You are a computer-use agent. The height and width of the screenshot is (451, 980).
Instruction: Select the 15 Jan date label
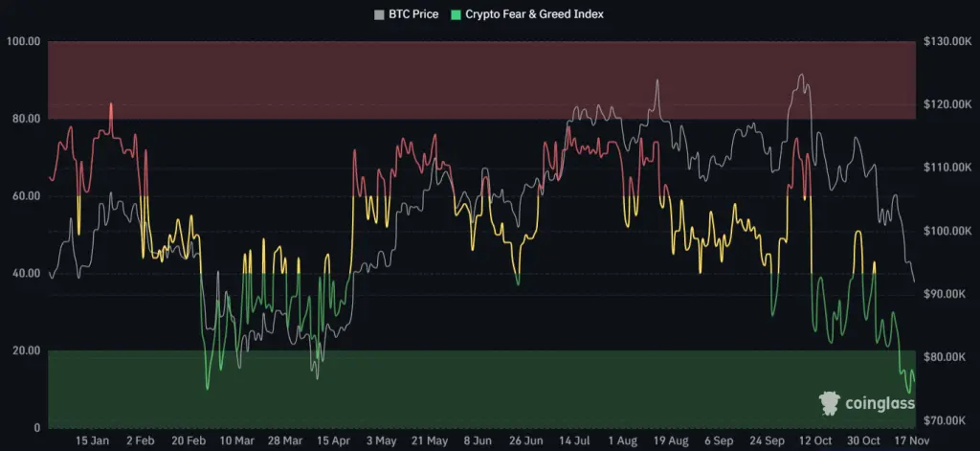pyautogui.click(x=92, y=441)
